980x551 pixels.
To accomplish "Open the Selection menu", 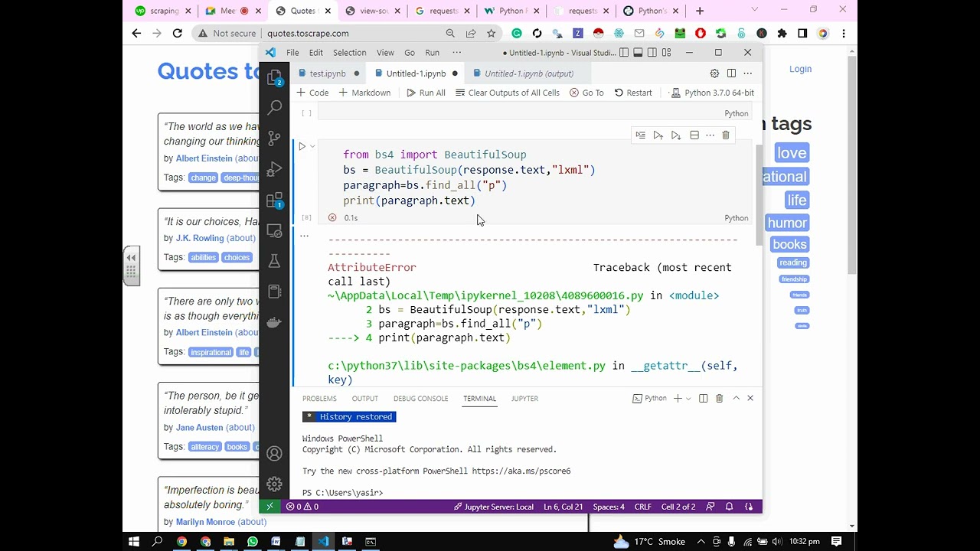I will click(x=349, y=53).
